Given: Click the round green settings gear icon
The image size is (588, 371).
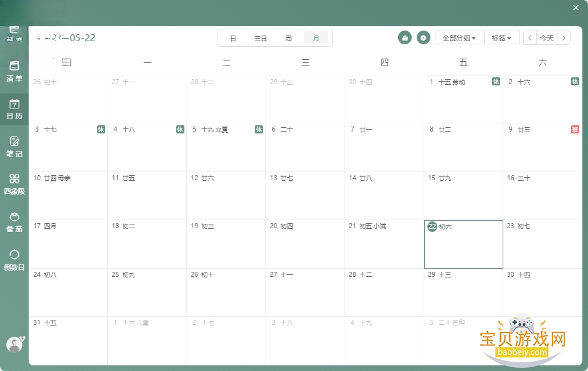Looking at the screenshot, I should coord(424,37).
